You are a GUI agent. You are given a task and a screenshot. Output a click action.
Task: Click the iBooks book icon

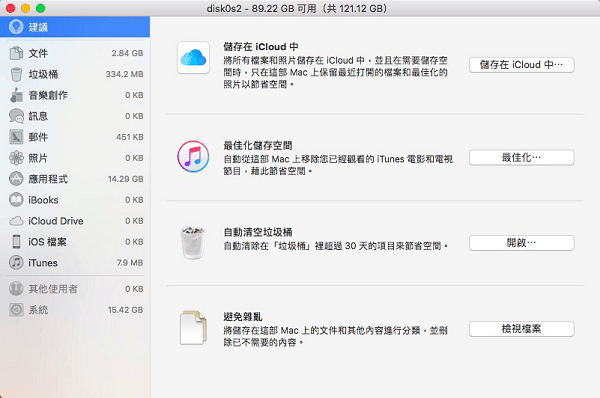click(x=16, y=200)
